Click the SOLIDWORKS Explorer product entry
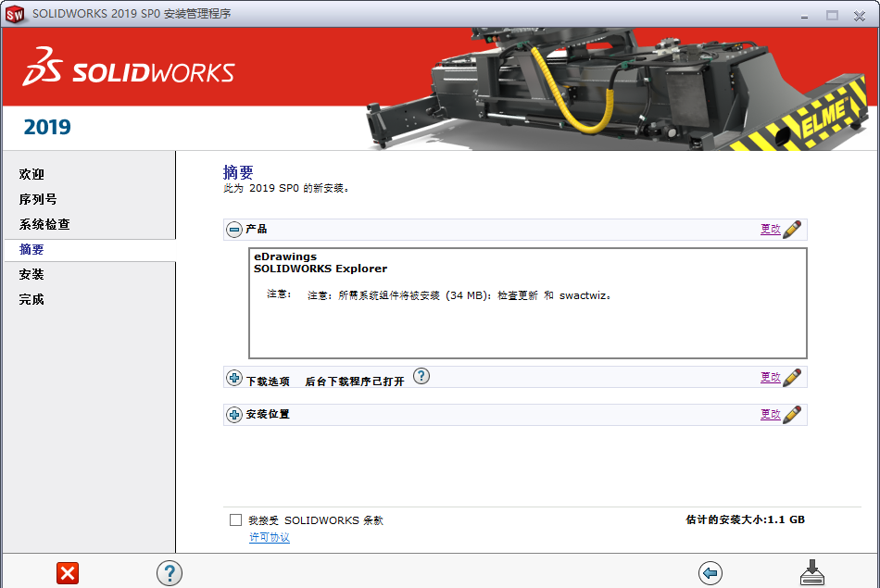The image size is (880, 588). point(321,269)
